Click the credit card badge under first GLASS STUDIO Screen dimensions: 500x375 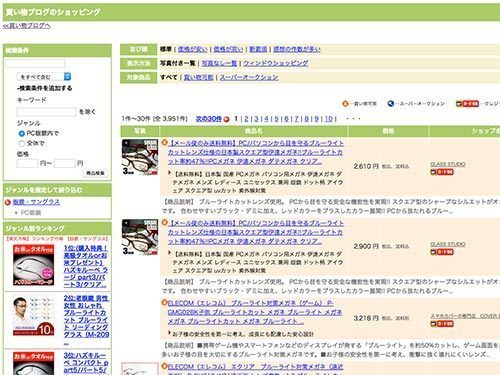point(442,172)
